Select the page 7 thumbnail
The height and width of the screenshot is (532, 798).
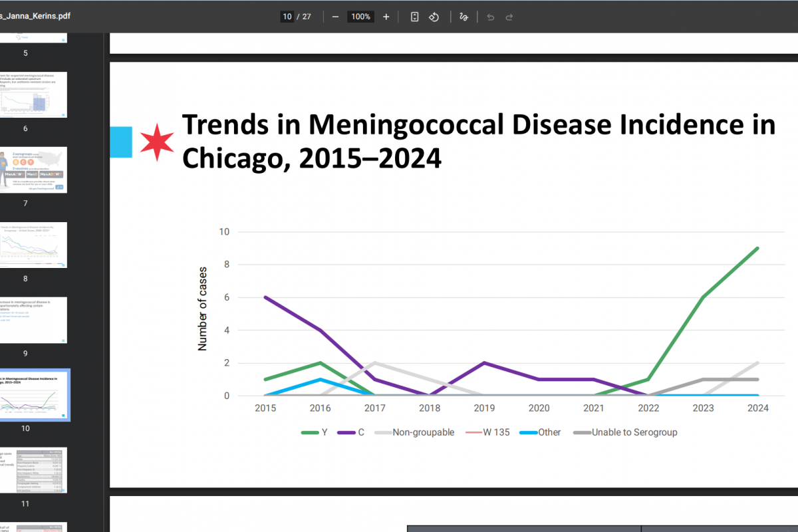tap(33, 170)
